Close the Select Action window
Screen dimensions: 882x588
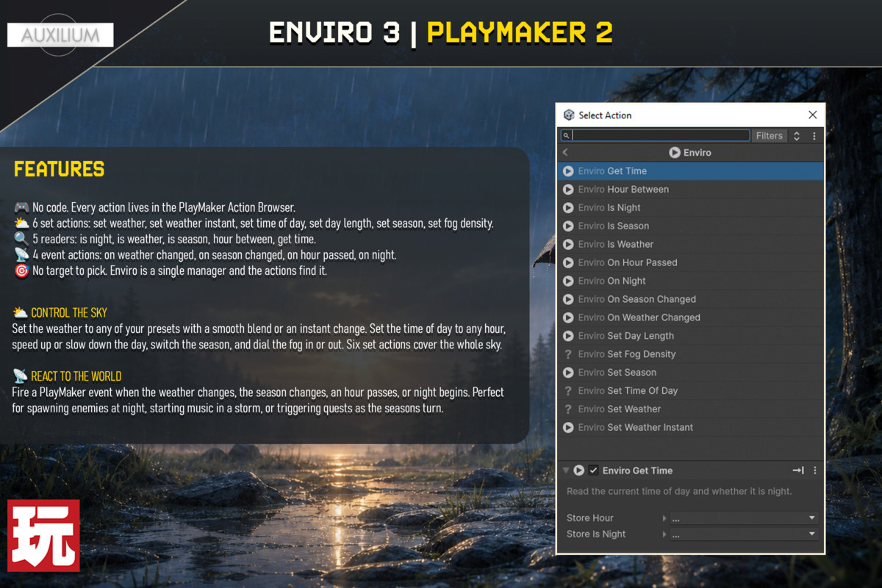click(812, 115)
